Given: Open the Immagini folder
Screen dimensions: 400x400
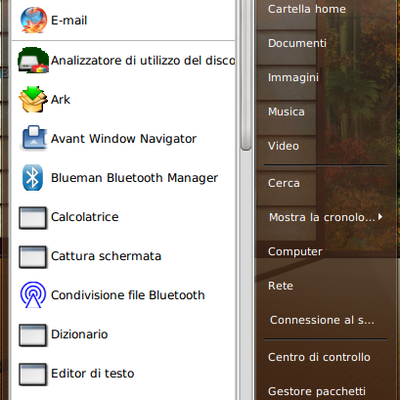Looking at the screenshot, I should [293, 78].
